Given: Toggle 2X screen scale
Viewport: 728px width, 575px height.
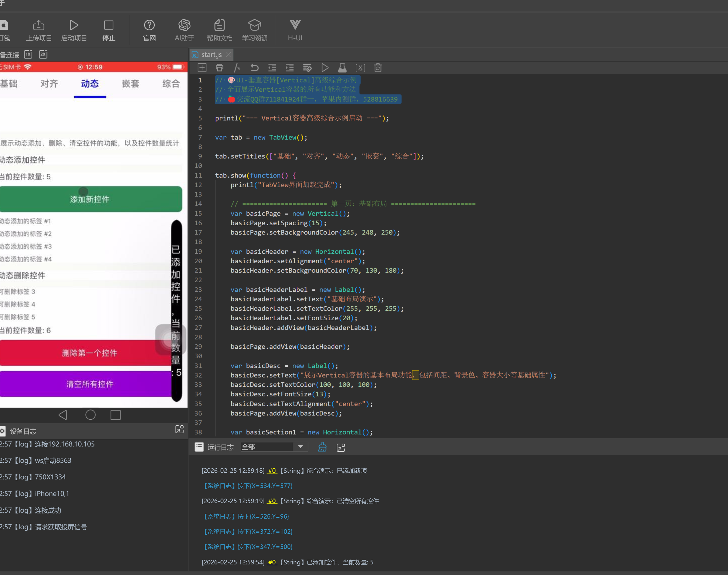Looking at the screenshot, I should 43,55.
